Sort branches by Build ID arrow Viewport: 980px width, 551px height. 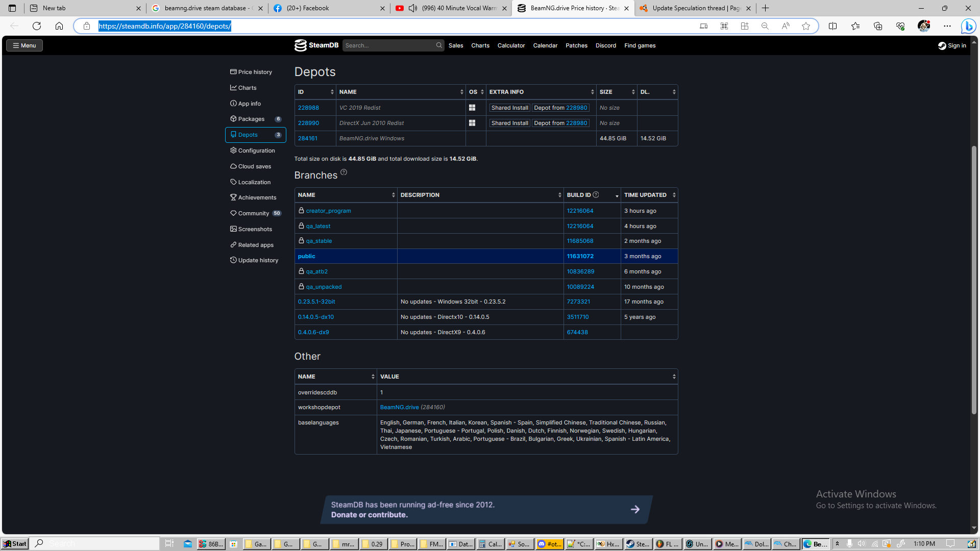coord(617,195)
